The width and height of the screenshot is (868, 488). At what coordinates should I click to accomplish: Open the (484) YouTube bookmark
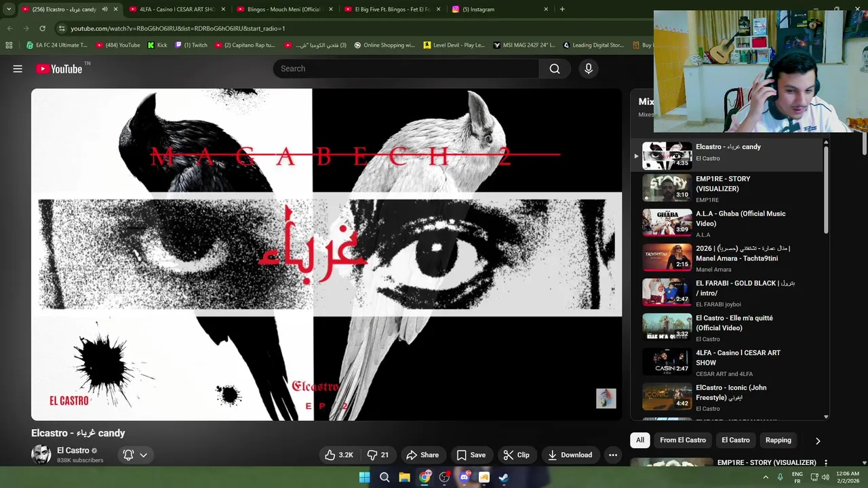pyautogui.click(x=118, y=45)
